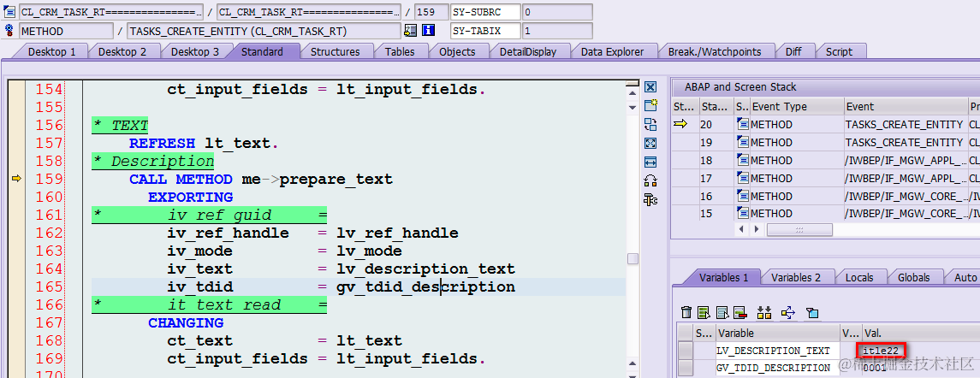This screenshot has width=980, height=378.
Task: Click the Event Type column header
Action: coord(795,106)
